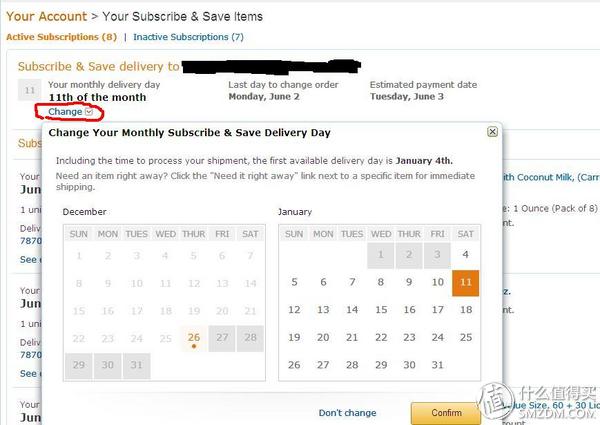Image resolution: width=600 pixels, height=425 pixels.
Task: Select January 15 on the calendar
Action: point(381,310)
